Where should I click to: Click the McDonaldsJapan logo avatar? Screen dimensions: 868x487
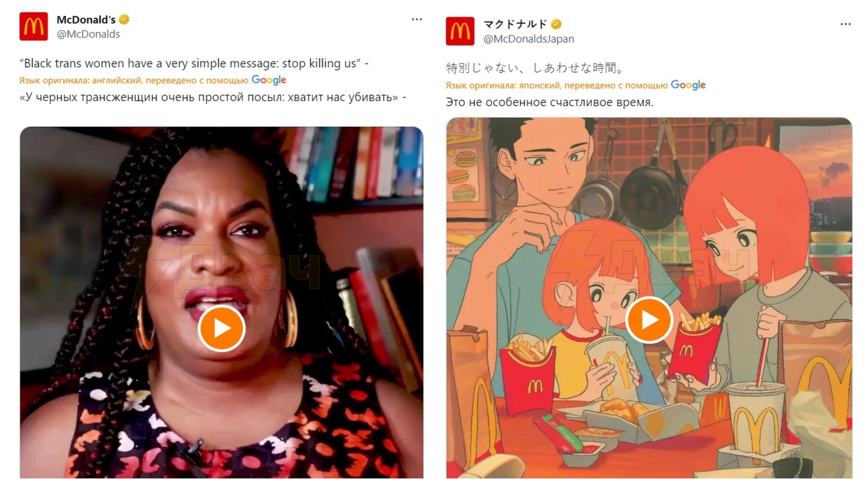460,31
